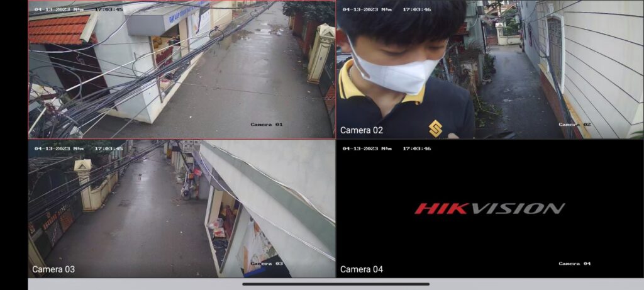Viewport: 644px width, 290px height.
Task: Click the white Camera 04 overlay label
Action: [x=362, y=269]
